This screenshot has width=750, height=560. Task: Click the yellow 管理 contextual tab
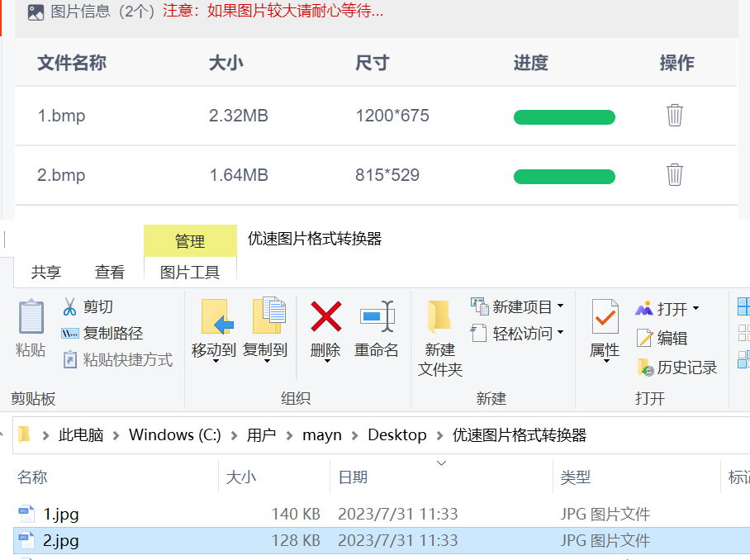[x=190, y=241]
